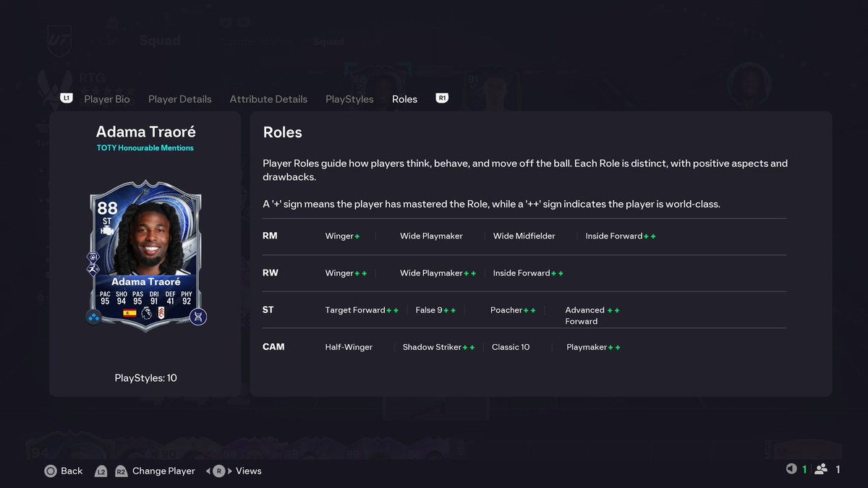This screenshot has width=868, height=488.
Task: Click Playmaker++ role
Action: [593, 346]
